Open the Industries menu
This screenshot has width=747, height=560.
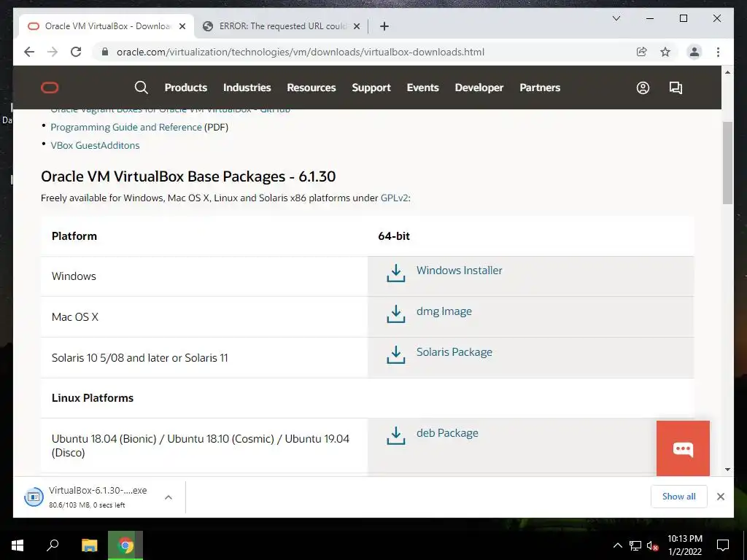tap(247, 87)
